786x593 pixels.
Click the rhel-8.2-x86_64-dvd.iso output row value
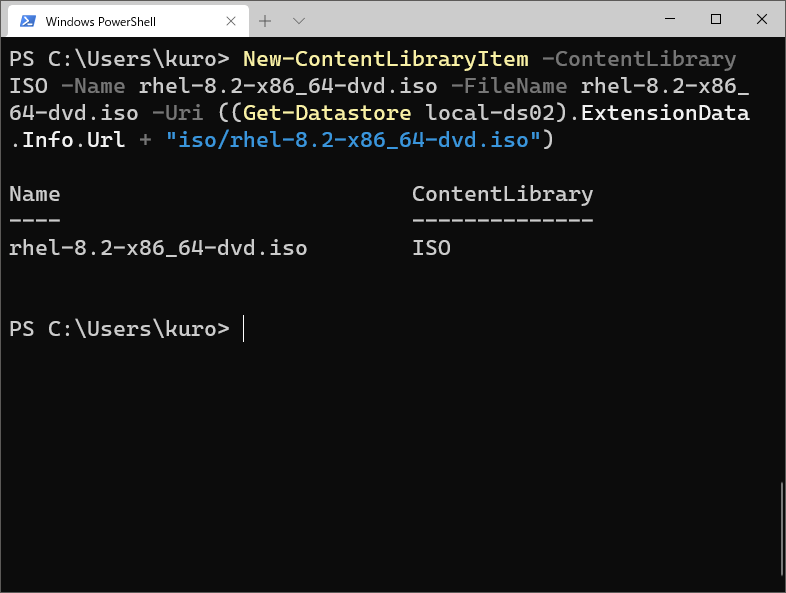158,248
